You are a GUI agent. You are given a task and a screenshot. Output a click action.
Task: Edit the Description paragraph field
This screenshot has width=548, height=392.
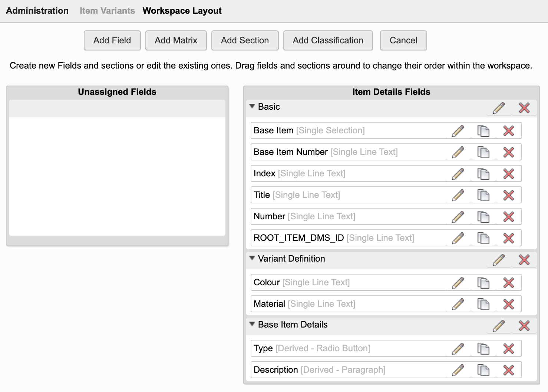pyautogui.click(x=458, y=370)
